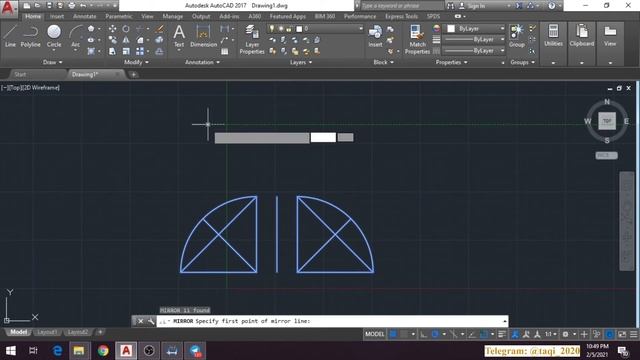
Task: Click the TOP face of ViewCube
Action: [607, 121]
